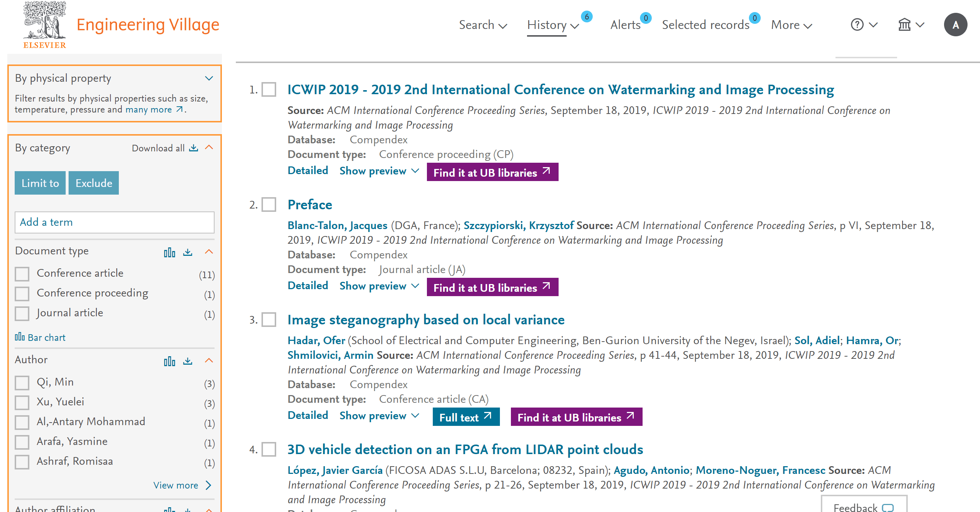Image resolution: width=980 pixels, height=512 pixels.
Task: Open the Alerts menu item
Action: [x=625, y=25]
